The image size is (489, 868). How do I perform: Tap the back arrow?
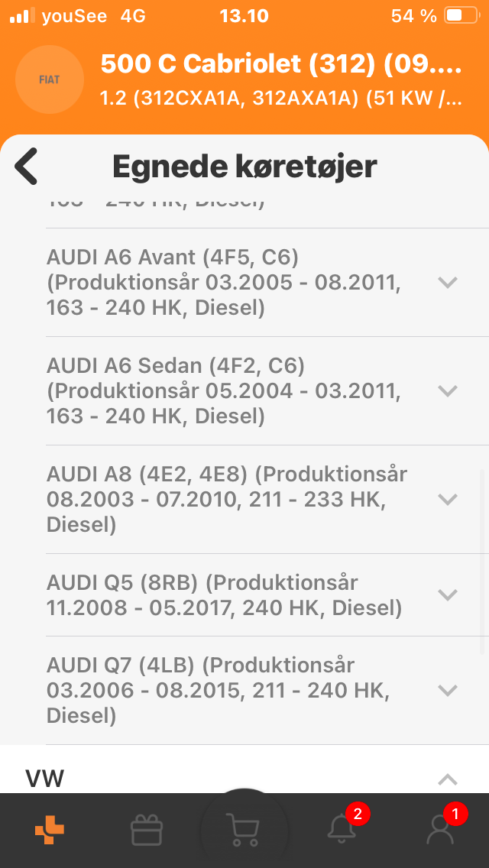click(x=27, y=166)
